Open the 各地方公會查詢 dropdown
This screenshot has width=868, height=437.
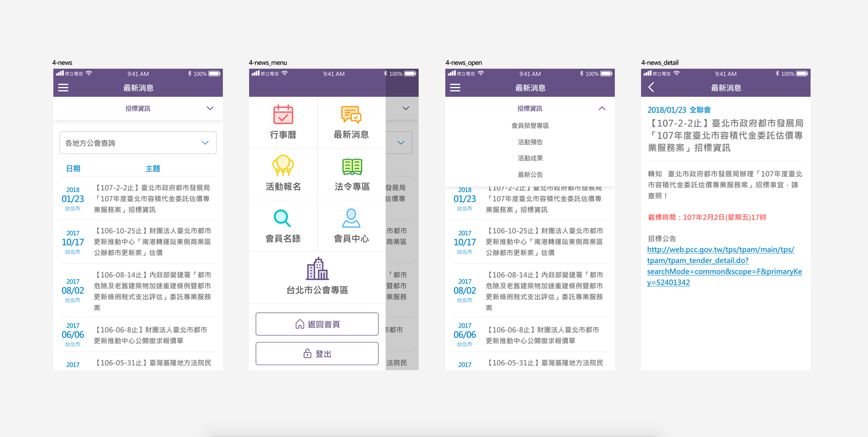138,142
